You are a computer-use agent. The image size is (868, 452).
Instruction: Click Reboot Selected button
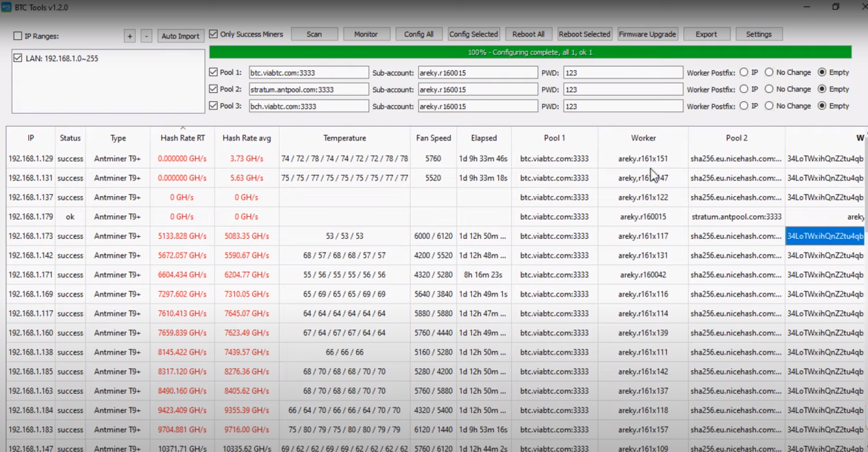tap(584, 34)
